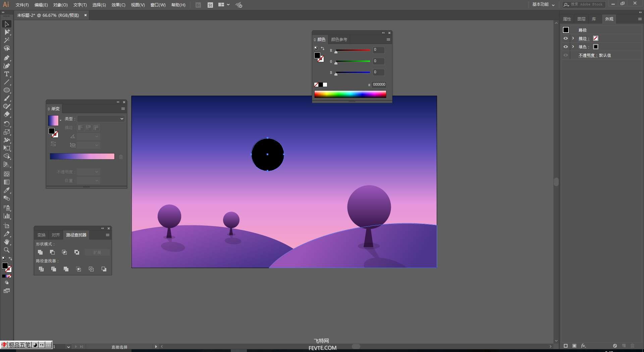Click the 不透明度 link in appearance panel

pos(588,55)
